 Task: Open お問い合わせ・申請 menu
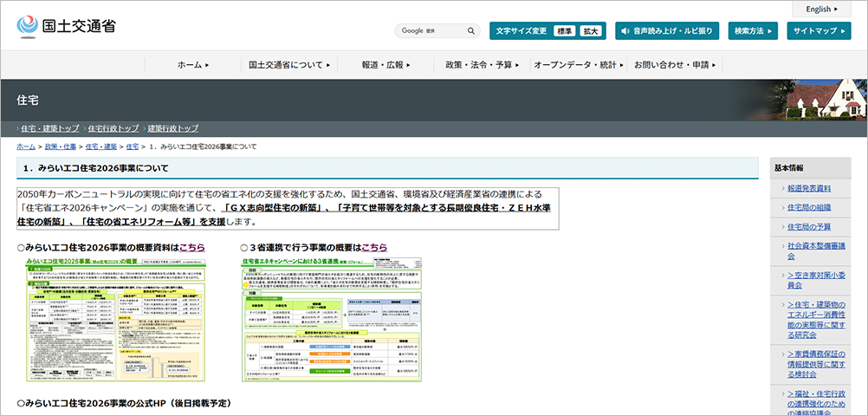tap(675, 65)
